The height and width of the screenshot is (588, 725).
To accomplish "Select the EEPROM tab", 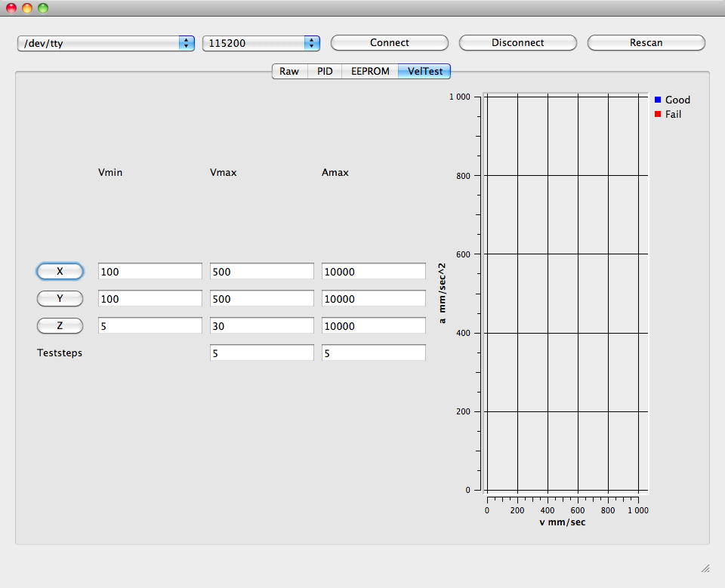I will tap(370, 72).
